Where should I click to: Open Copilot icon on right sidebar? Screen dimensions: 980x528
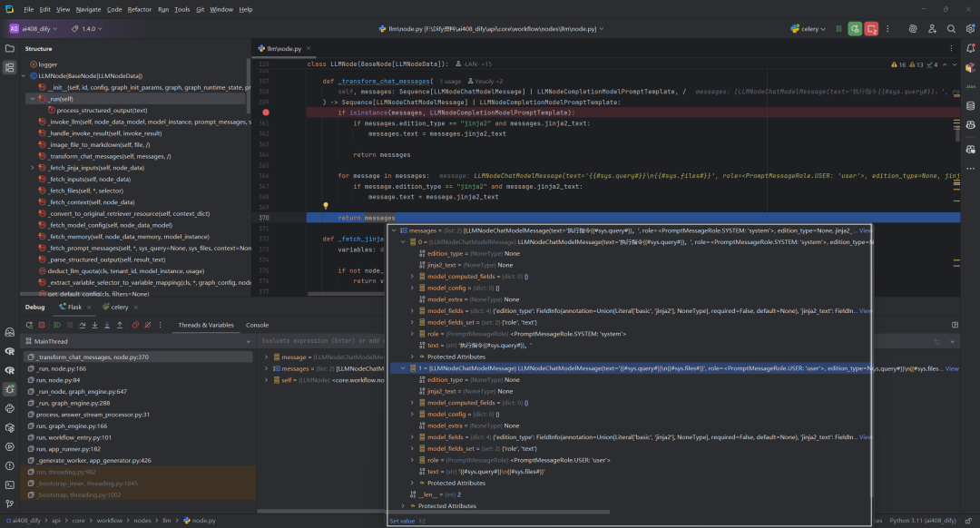tap(970, 125)
